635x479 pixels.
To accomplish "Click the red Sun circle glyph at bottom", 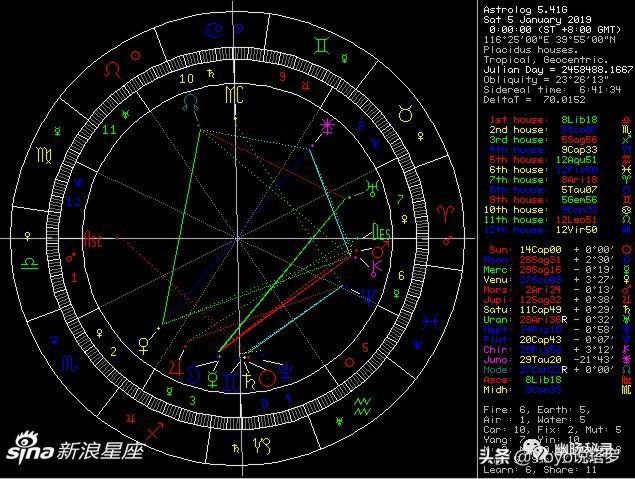I will click(268, 379).
